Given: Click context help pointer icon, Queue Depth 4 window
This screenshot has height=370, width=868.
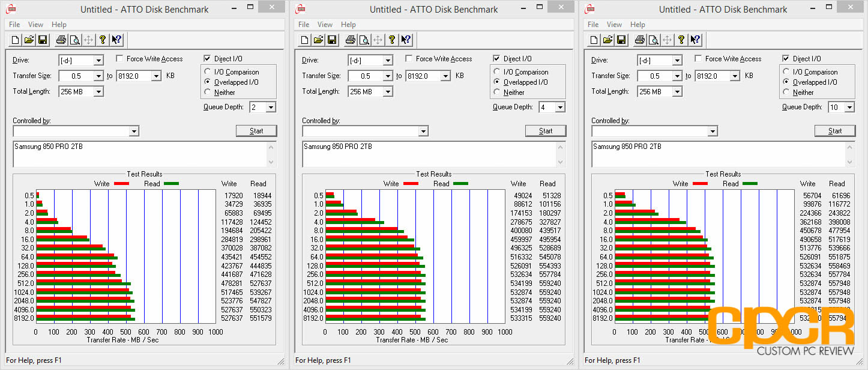Looking at the screenshot, I should [406, 40].
